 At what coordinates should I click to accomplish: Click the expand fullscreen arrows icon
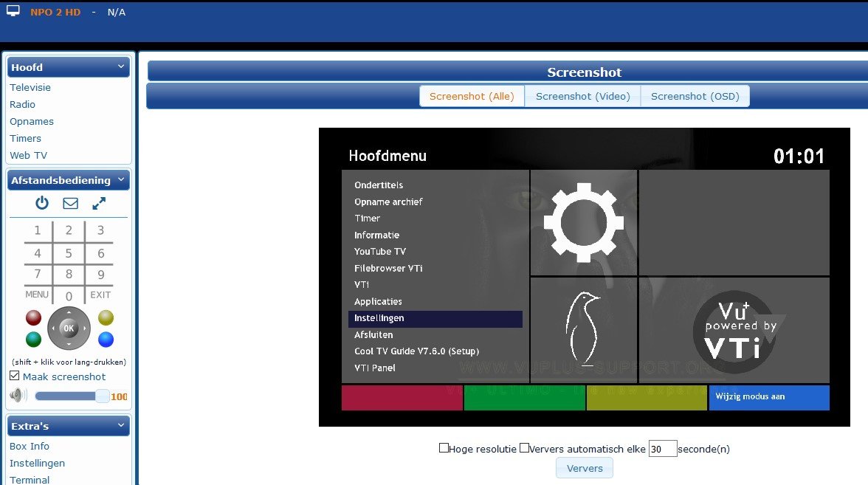(x=99, y=203)
